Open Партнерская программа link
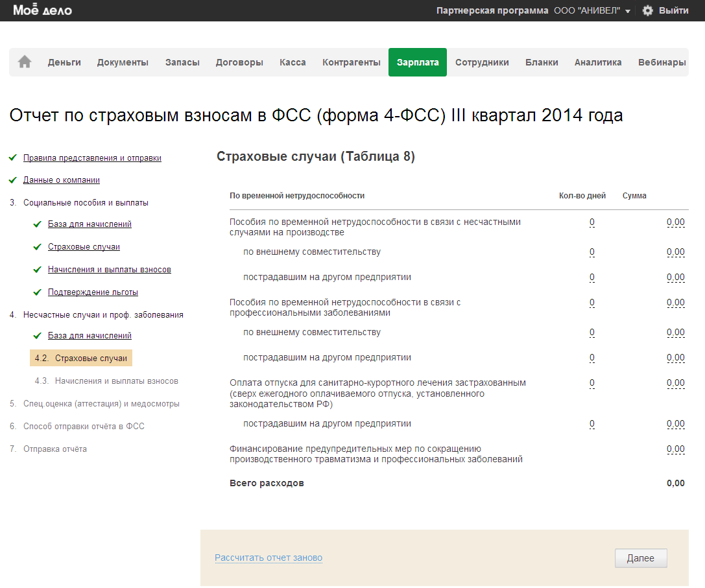Image resolution: width=705 pixels, height=588 pixels. [492, 10]
